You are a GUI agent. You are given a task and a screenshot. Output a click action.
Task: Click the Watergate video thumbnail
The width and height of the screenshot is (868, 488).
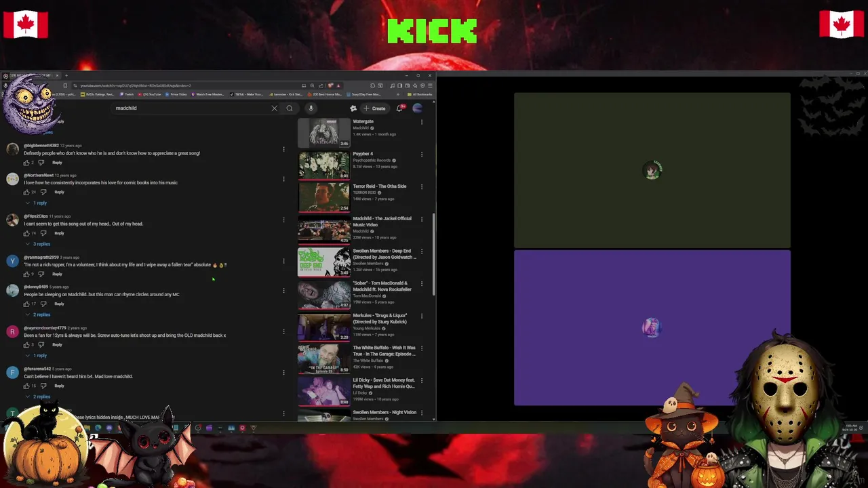click(x=324, y=133)
